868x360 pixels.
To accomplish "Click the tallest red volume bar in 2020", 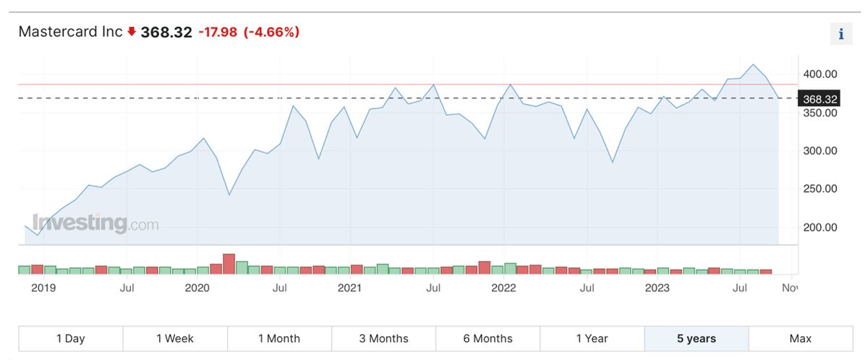I will 229,264.
